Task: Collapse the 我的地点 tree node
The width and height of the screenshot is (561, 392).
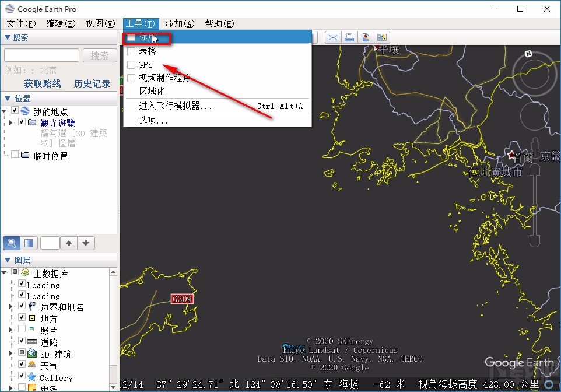Action: (4, 111)
